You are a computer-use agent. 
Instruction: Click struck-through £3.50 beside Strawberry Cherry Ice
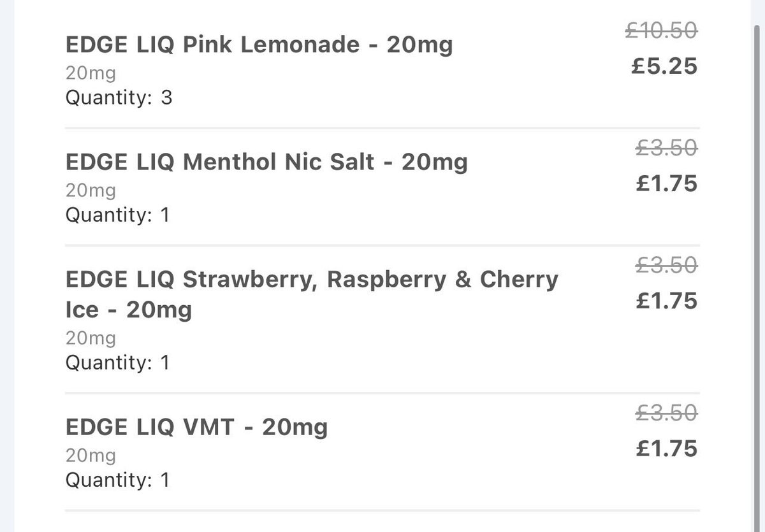tap(667, 264)
